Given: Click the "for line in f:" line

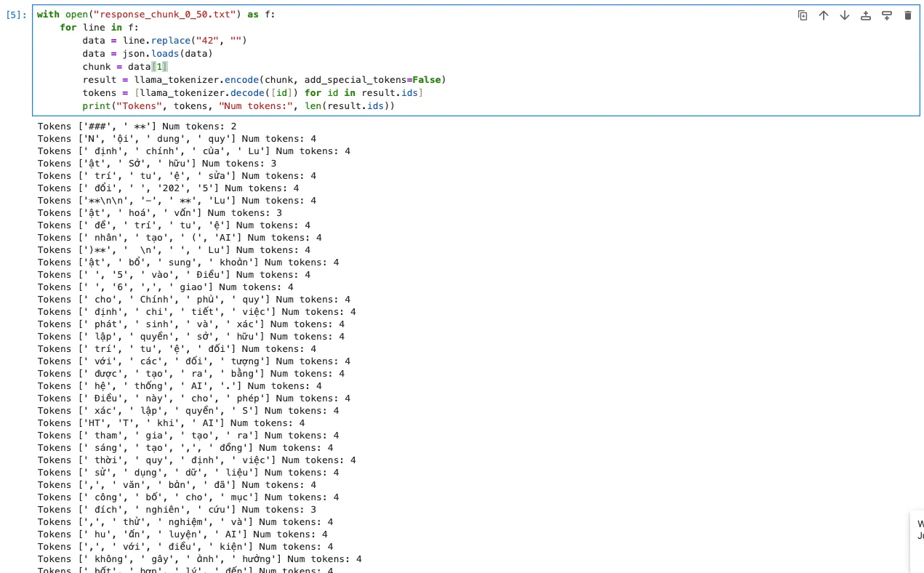Looking at the screenshot, I should 99,27.
